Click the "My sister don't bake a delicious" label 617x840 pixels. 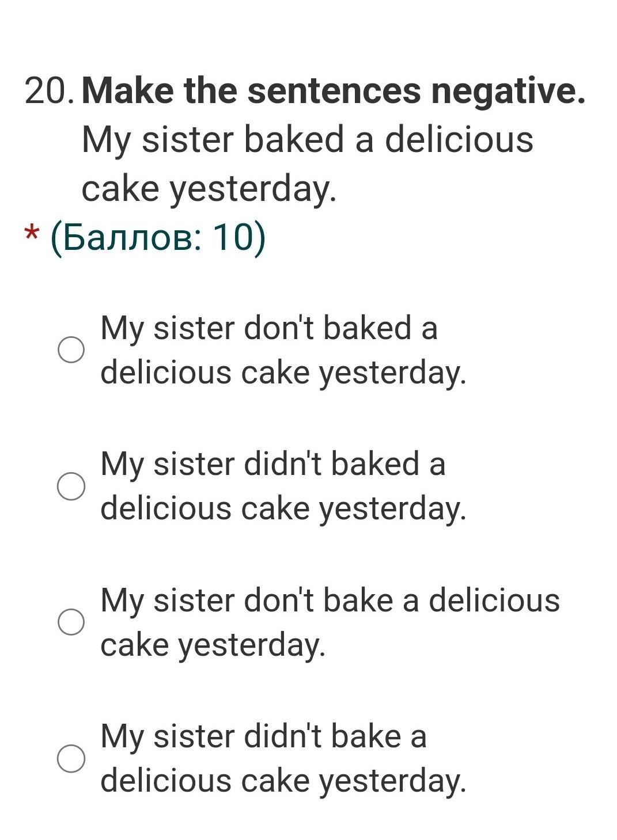pyautogui.click(x=330, y=600)
